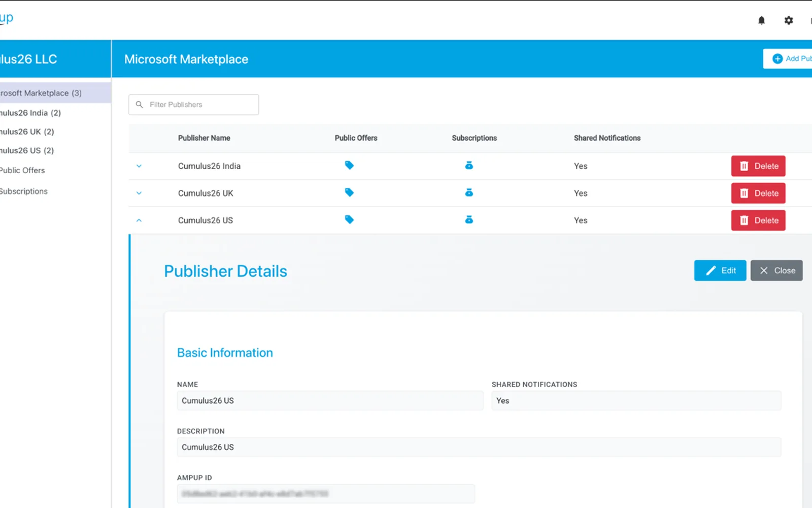Expand the Cumulus26 India row
The width and height of the screenshot is (812, 508).
[x=139, y=166]
